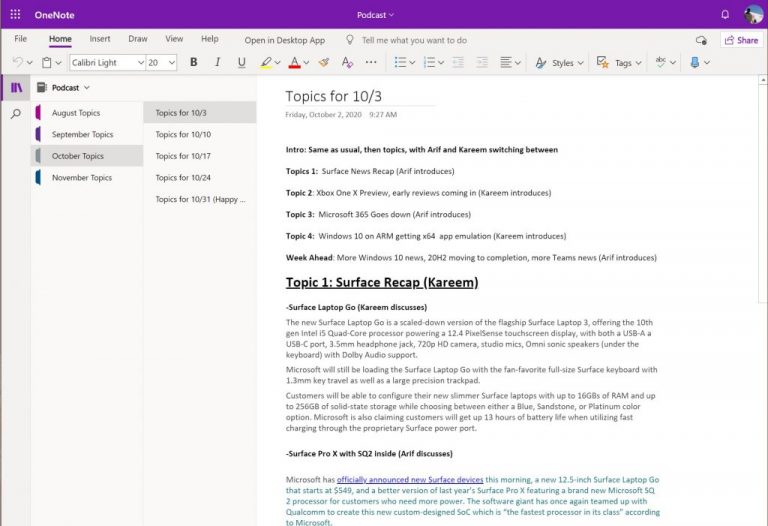Open the September Topics section
This screenshot has height=526, width=768.
click(x=87, y=134)
